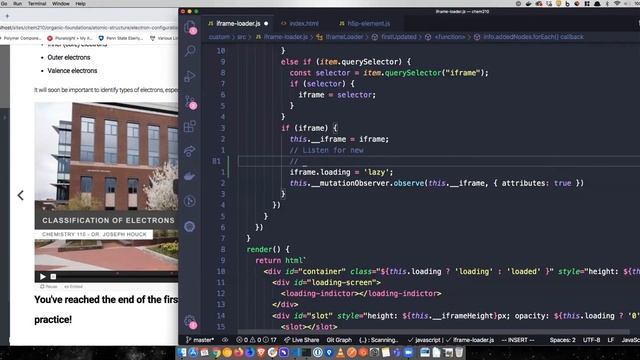Launch Firefox from the Dock

pyautogui.click(x=239, y=352)
